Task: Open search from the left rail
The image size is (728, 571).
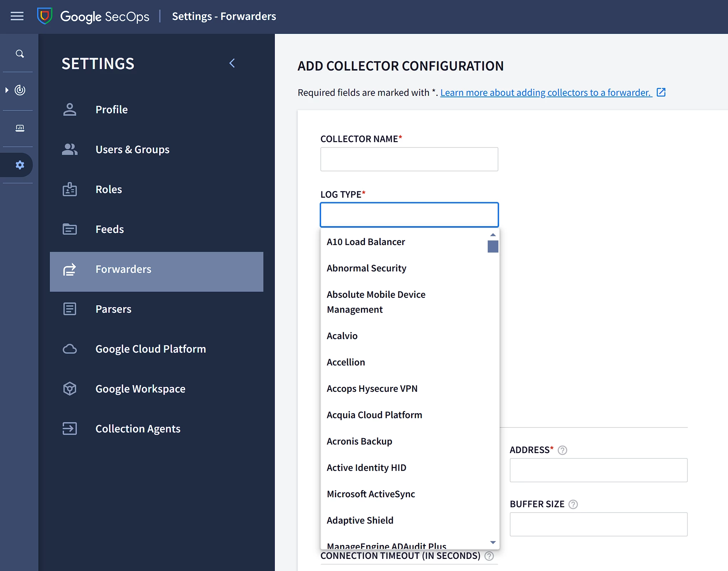Action: click(20, 54)
